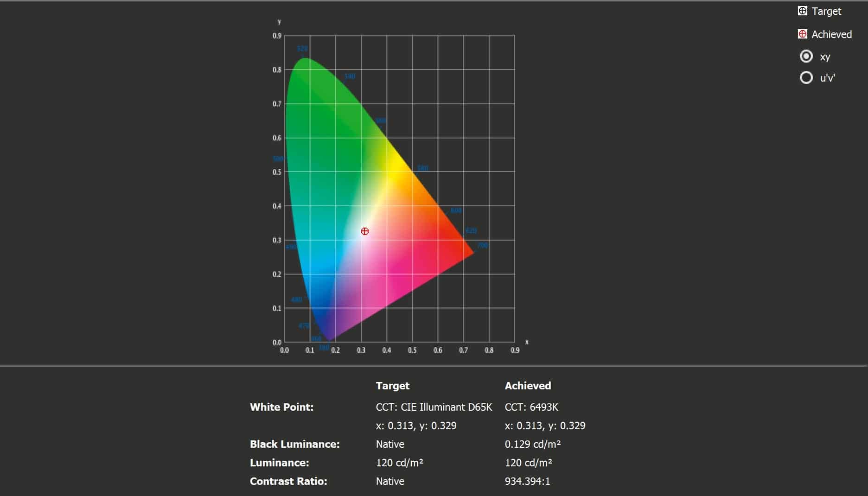This screenshot has height=496, width=868.
Task: Click the Target column header in table
Action: point(392,386)
